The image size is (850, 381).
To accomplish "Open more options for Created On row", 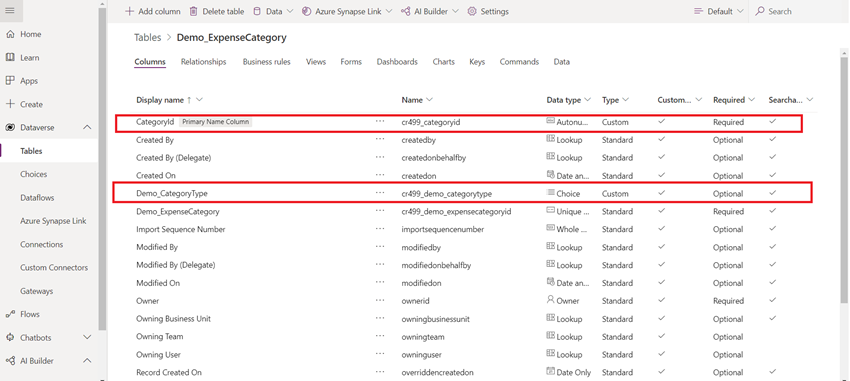I will tap(380, 175).
